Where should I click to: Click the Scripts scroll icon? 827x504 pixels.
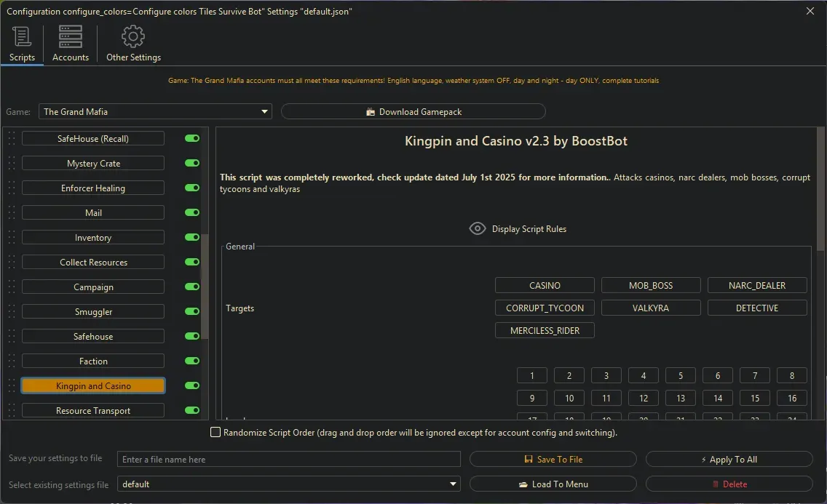[22, 36]
